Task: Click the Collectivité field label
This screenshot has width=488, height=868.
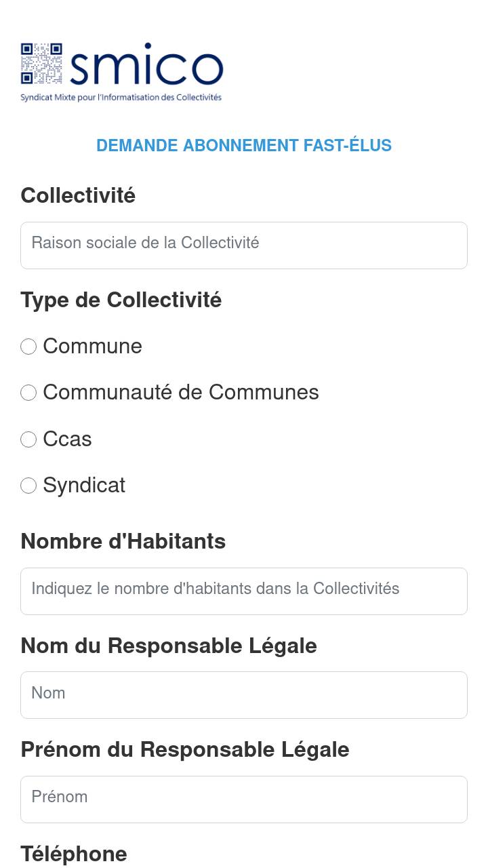Action: point(78,195)
